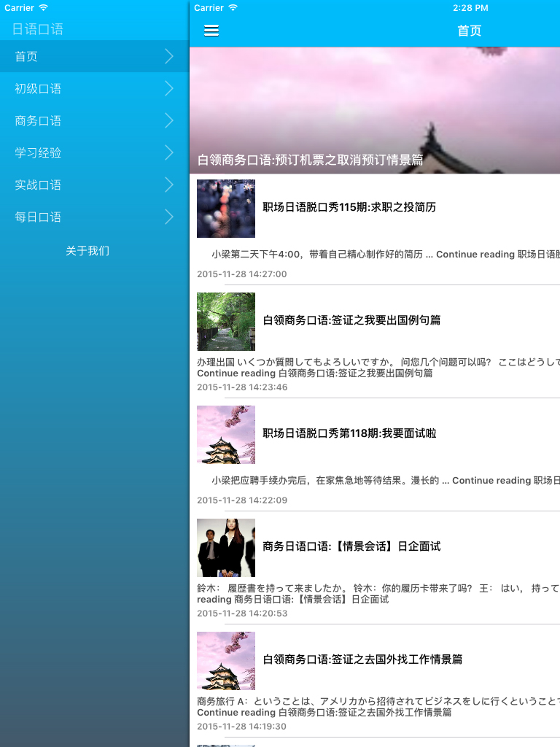
Task: Open article 商务日语口语:【情景会话】日企面试 title
Action: point(351,546)
